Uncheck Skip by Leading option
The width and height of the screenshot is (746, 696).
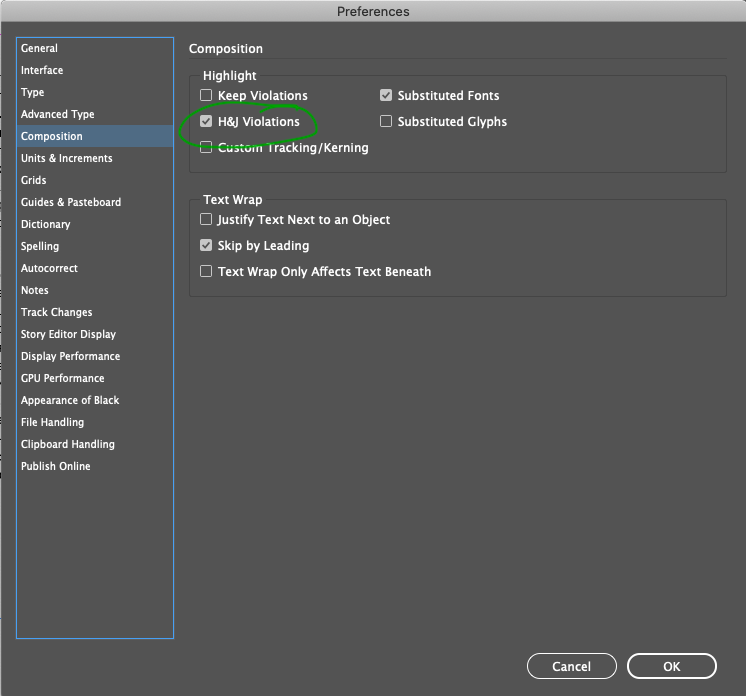click(x=206, y=245)
